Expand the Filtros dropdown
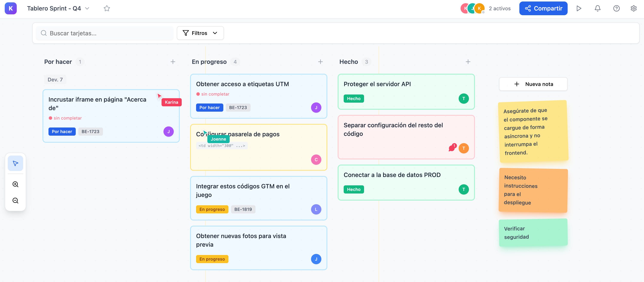Screen dimensions: 644x282 (x=200, y=33)
